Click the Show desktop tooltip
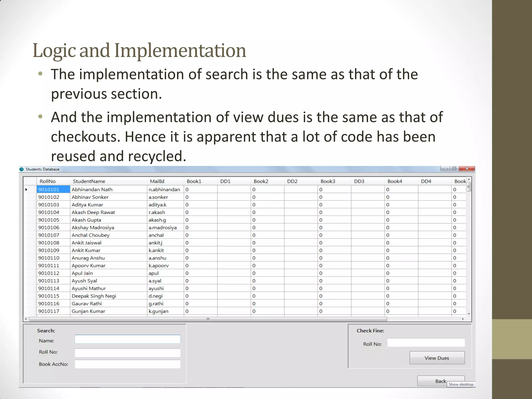Image resolution: width=532 pixels, height=399 pixels. point(461,384)
